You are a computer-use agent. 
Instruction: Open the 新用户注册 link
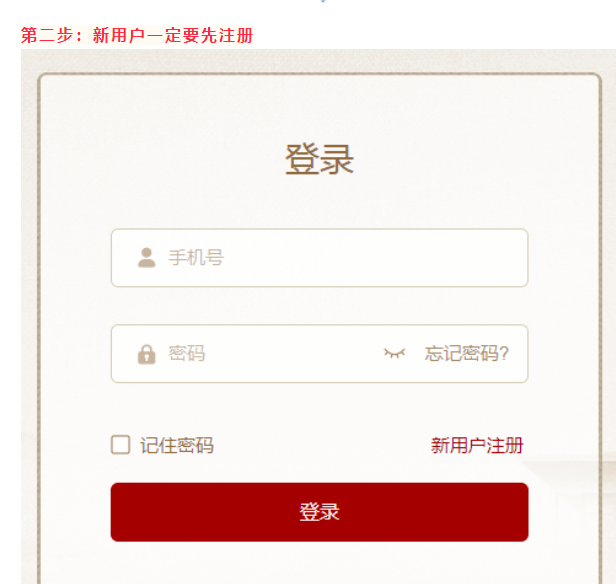coord(477,446)
